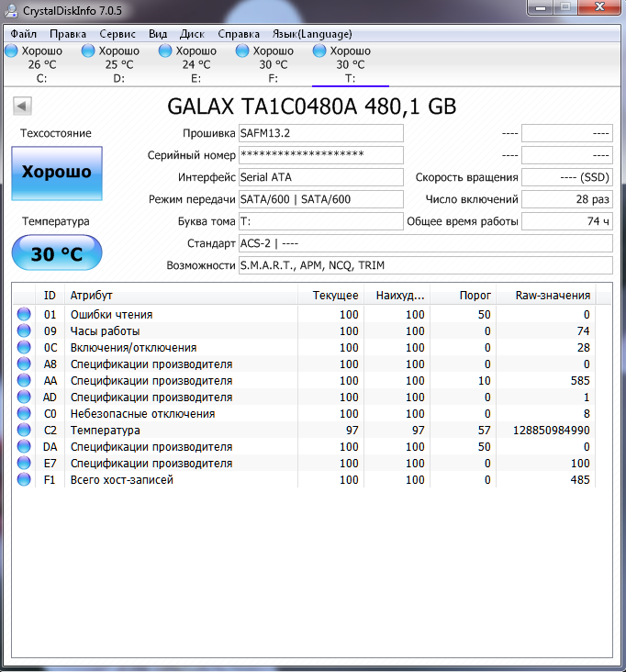Click the Буква тома field T:
The image size is (626, 672).
320,221
